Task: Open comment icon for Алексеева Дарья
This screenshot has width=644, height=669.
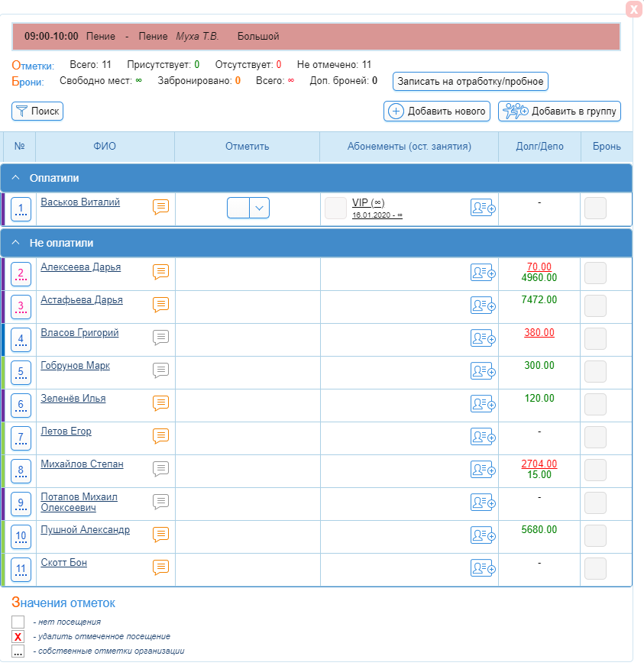Action: [x=160, y=272]
